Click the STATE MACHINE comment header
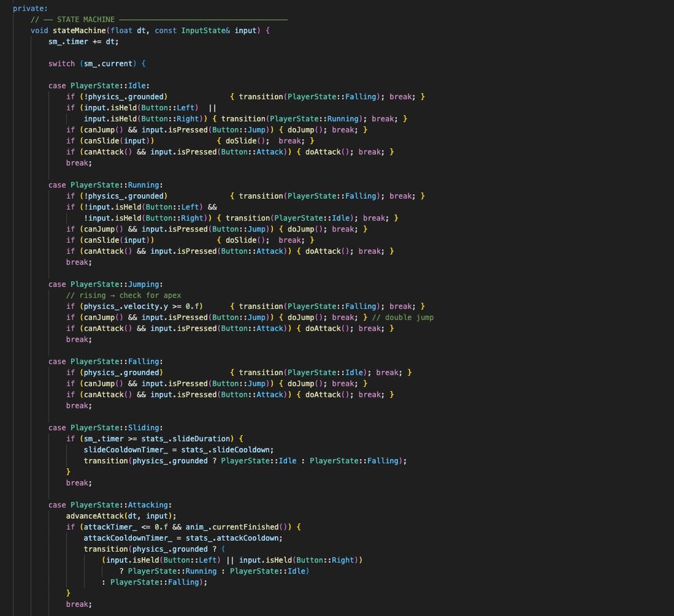Viewport: 674px width, 616px height. tap(86, 20)
